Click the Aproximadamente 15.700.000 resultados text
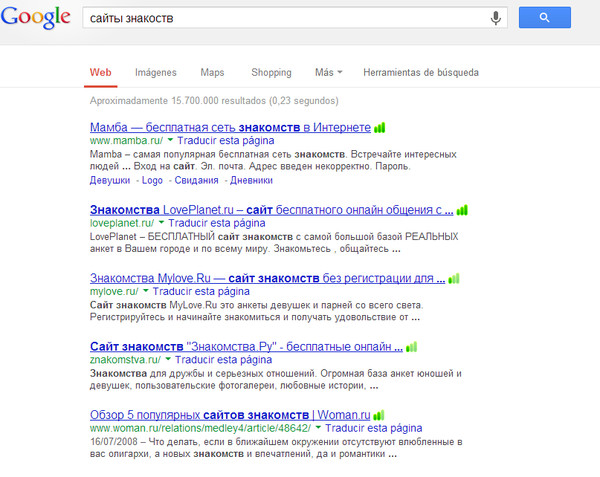Image resolution: width=600 pixels, height=477 pixels. pos(214,101)
